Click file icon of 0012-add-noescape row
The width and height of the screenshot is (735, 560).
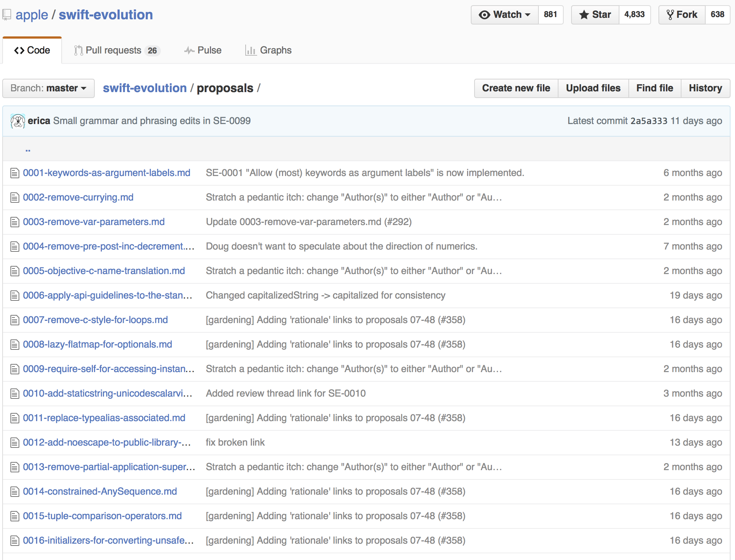[x=15, y=443]
